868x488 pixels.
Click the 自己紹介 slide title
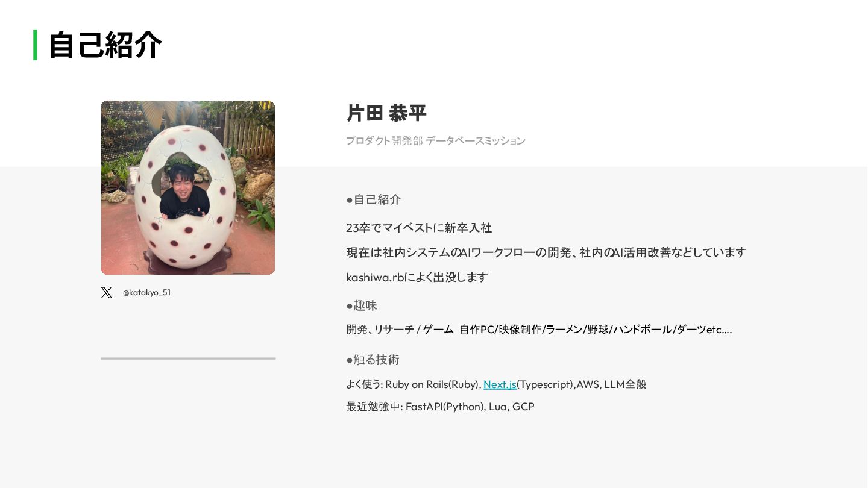[105, 45]
